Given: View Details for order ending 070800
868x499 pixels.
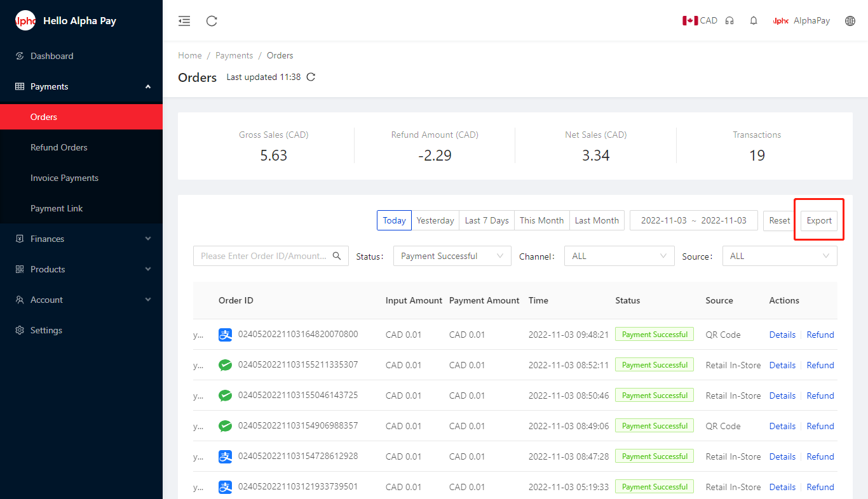Looking at the screenshot, I should point(782,335).
